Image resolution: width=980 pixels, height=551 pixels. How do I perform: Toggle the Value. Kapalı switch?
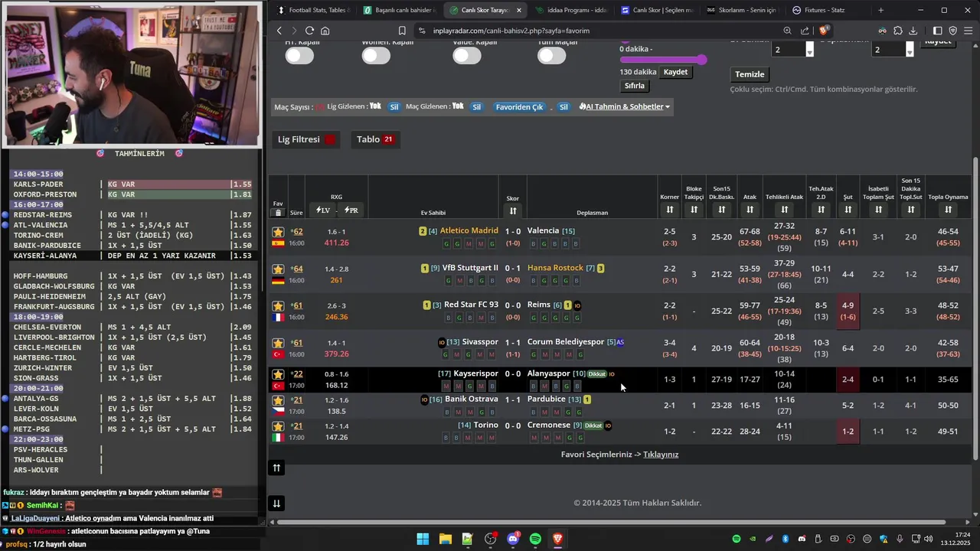click(x=467, y=56)
